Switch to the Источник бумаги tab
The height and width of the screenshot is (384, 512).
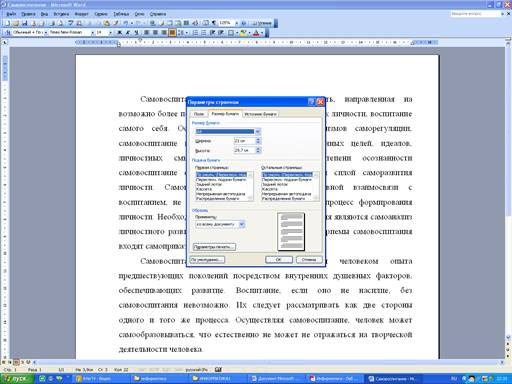coord(260,114)
